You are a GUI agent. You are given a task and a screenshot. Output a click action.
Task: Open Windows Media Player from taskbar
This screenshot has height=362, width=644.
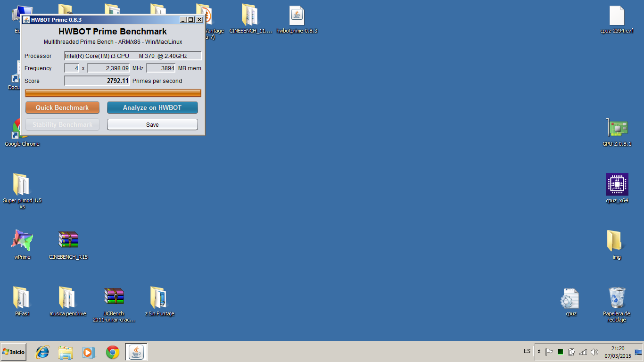[89, 352]
